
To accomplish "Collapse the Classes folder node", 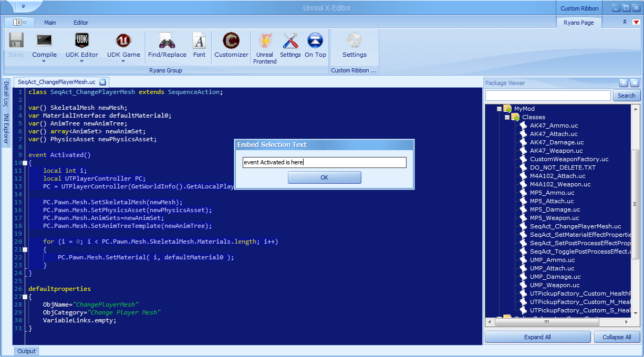I will pos(507,117).
